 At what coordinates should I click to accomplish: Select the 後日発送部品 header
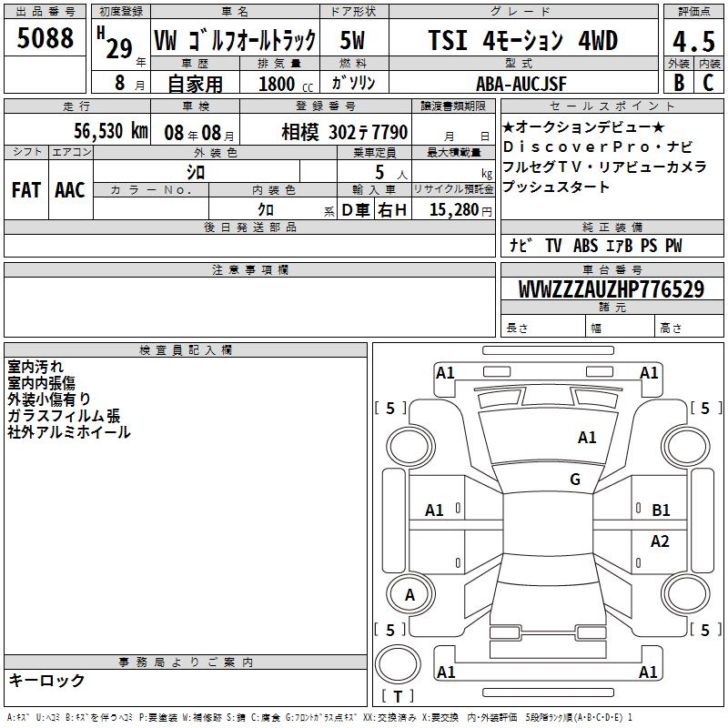click(249, 227)
